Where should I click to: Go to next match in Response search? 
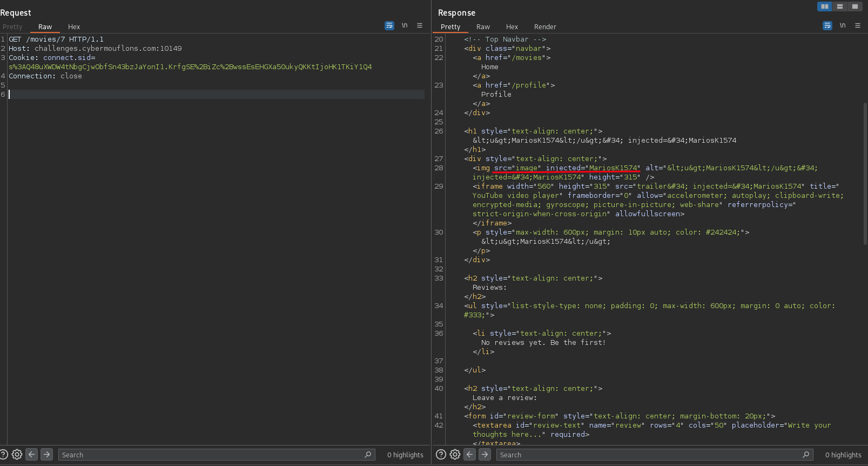[485, 455]
